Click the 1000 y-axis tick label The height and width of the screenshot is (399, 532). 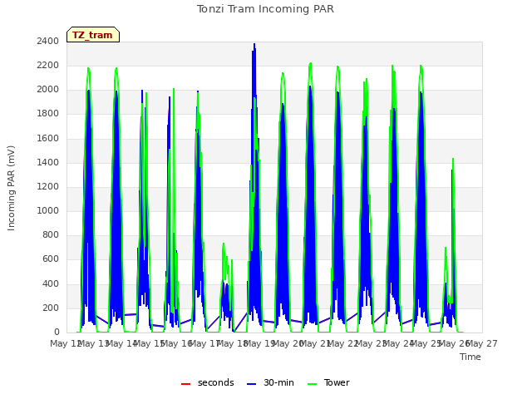[48, 210]
